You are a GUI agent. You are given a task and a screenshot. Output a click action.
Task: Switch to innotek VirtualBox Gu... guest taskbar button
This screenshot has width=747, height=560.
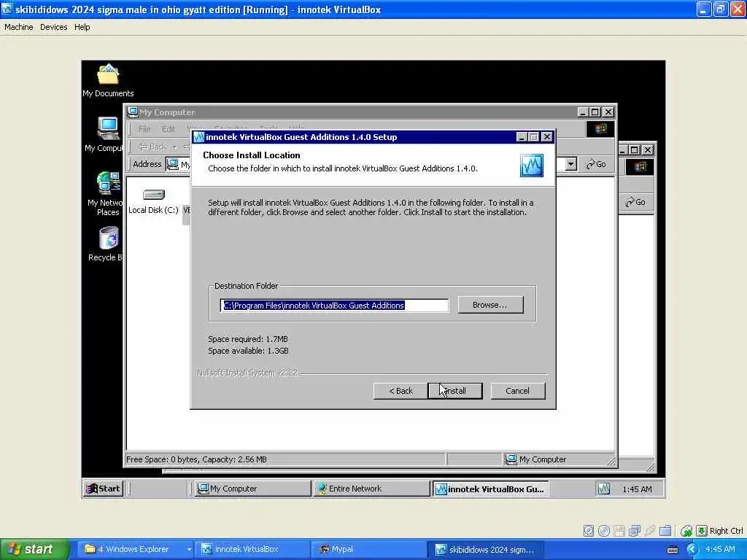(x=491, y=489)
